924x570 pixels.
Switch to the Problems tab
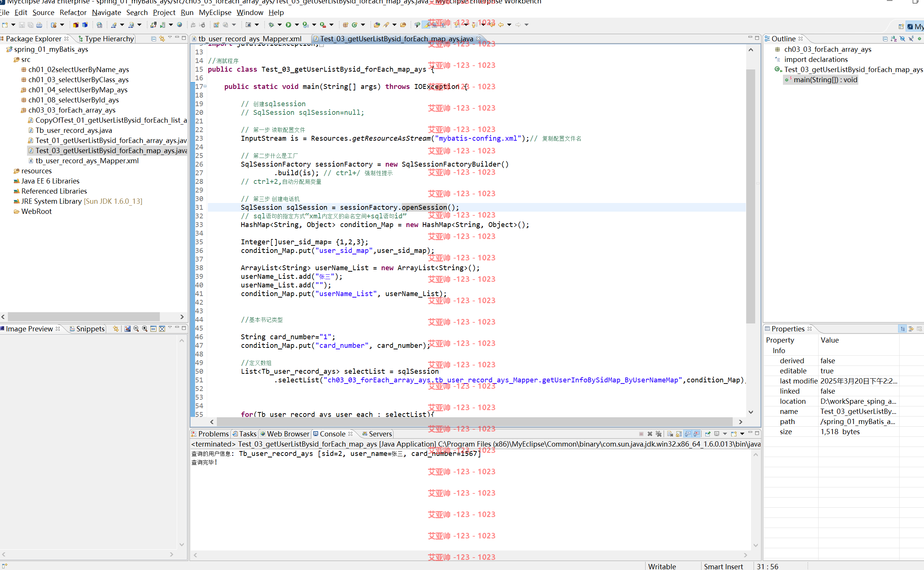pyautogui.click(x=210, y=434)
